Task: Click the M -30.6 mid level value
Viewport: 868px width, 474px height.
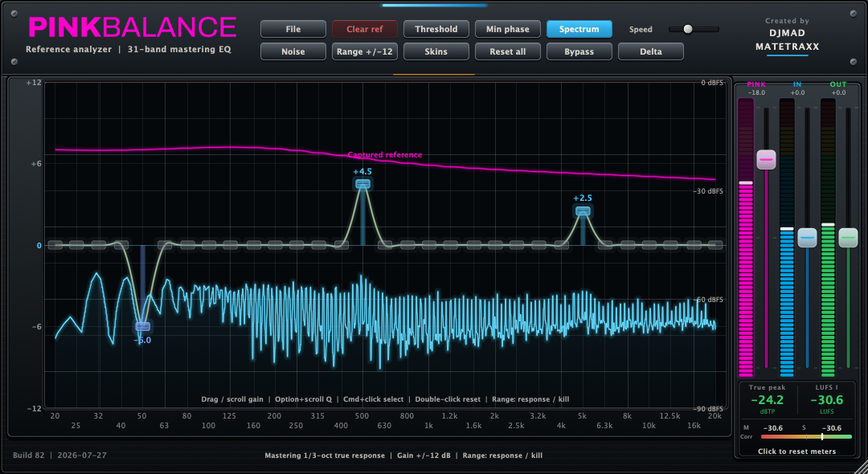Action: [773, 428]
